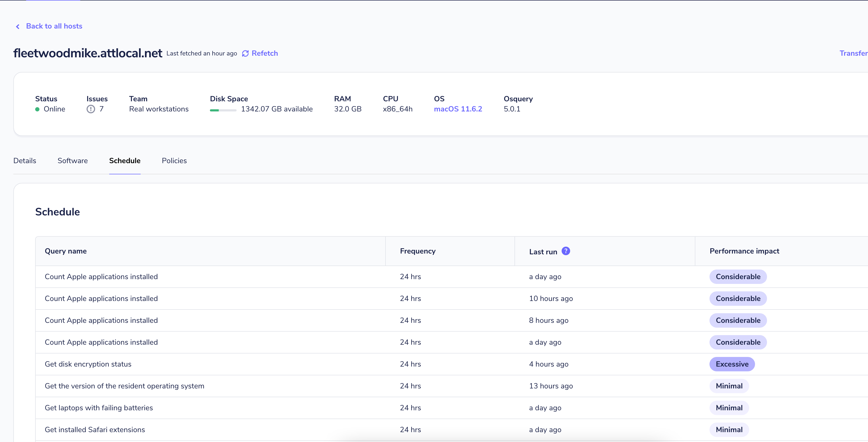
Task: Click the Minimal badge for Safari extensions query
Action: coord(729,429)
